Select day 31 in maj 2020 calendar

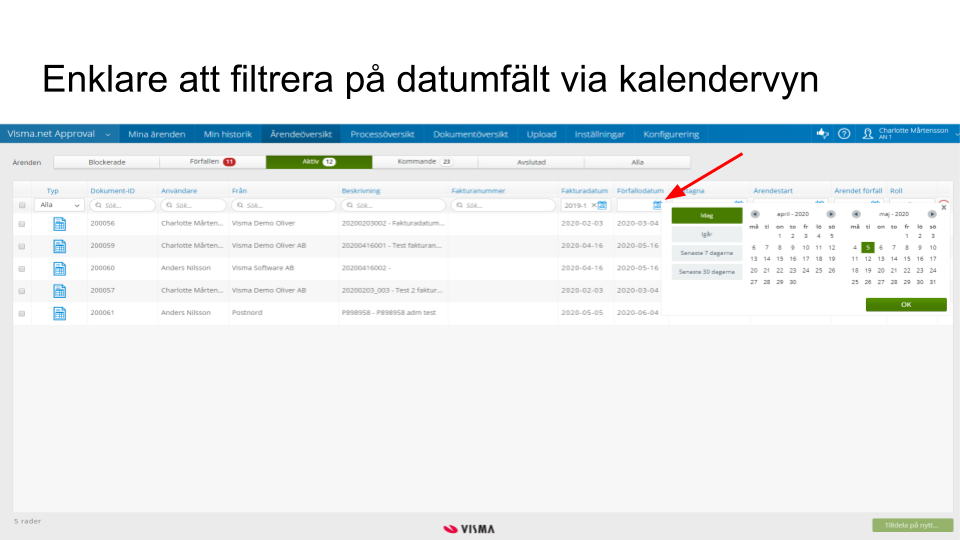932,282
